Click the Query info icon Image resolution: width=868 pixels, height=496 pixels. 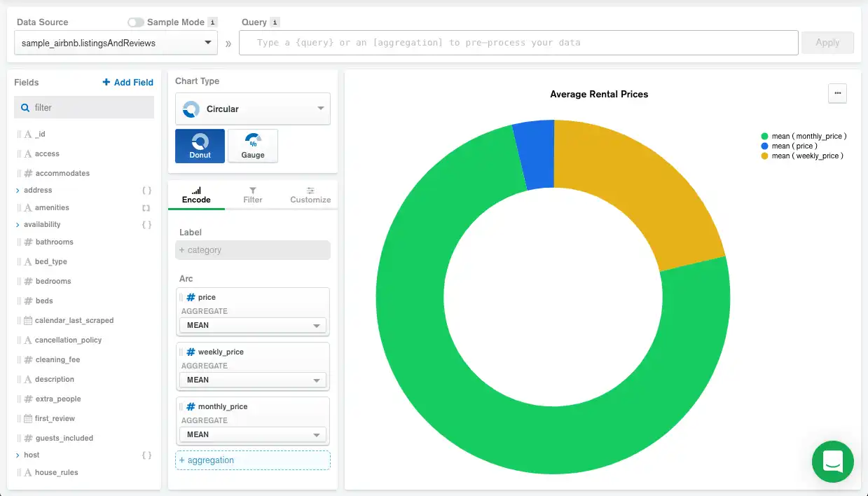pyautogui.click(x=274, y=21)
